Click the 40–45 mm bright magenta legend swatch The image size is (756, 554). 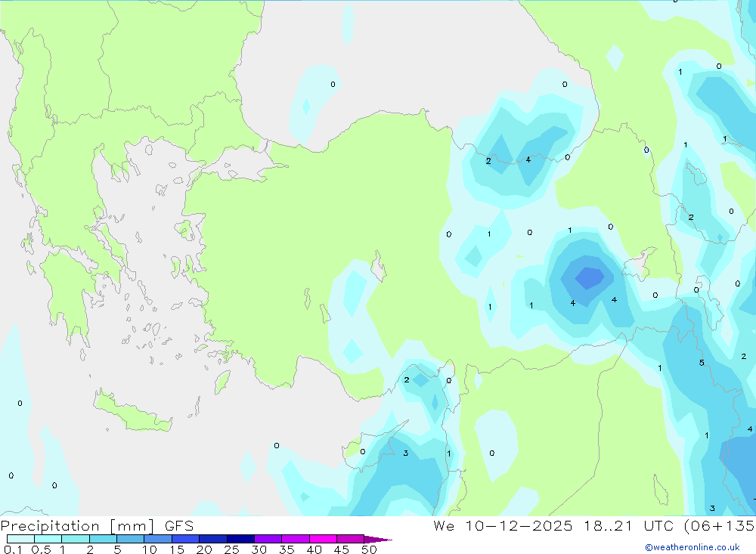point(323,539)
